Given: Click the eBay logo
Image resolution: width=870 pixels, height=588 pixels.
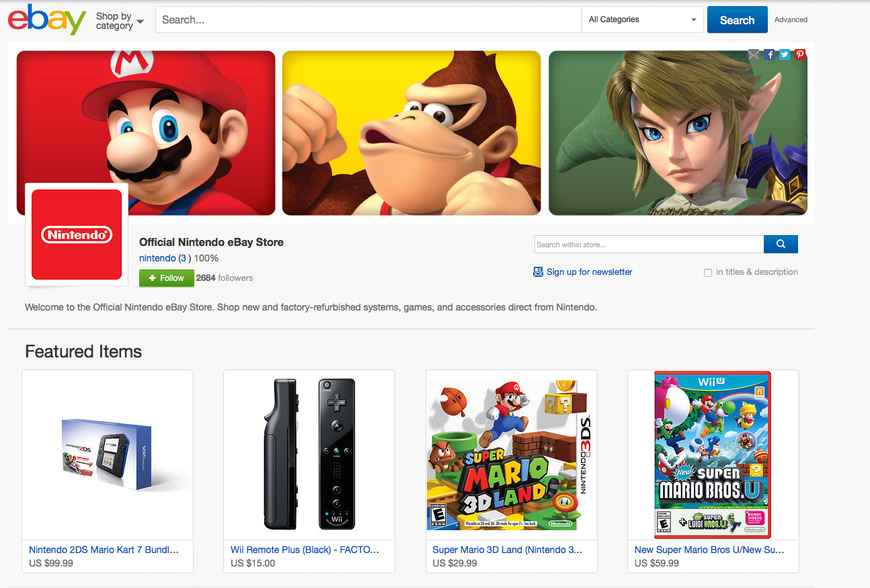Looking at the screenshot, I should click(47, 19).
